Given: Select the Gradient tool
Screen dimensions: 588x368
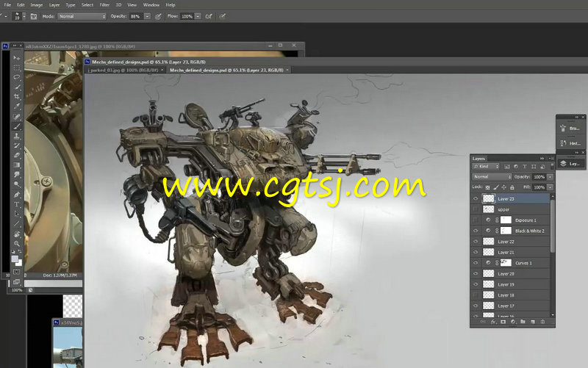Looking at the screenshot, I should pos(16,165).
